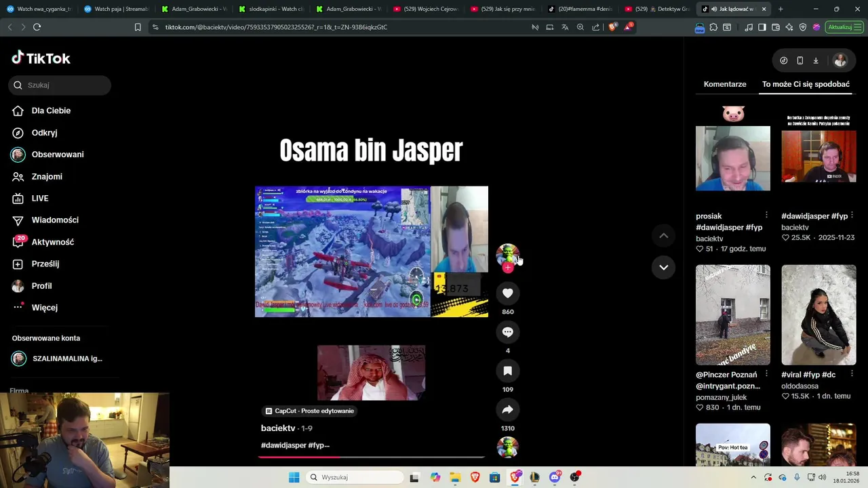Click CapCut Proste edytowanie badge
This screenshot has height=488, width=868.
click(x=309, y=411)
